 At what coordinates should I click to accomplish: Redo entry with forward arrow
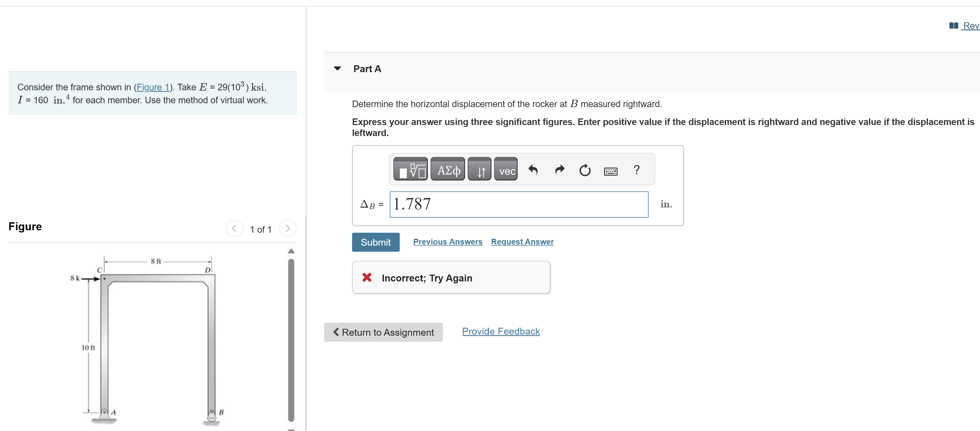click(x=559, y=169)
